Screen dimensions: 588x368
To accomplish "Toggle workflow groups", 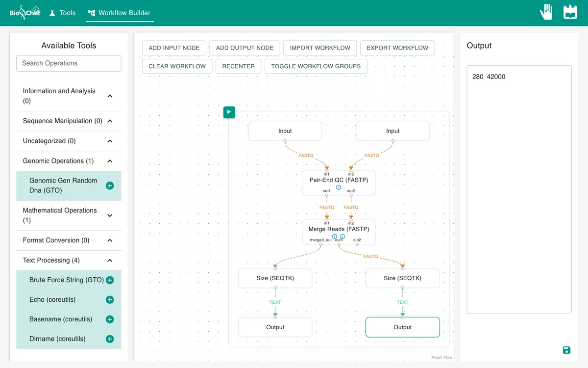I will pos(316,66).
